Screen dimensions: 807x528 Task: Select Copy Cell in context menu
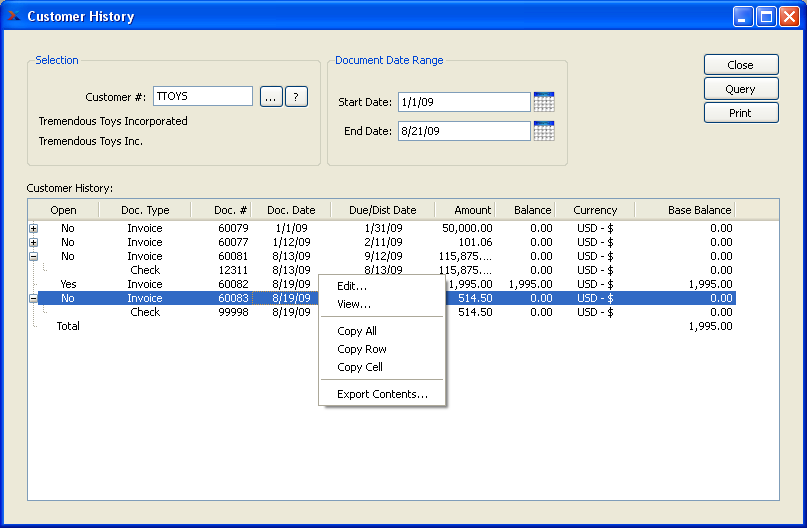(x=360, y=367)
